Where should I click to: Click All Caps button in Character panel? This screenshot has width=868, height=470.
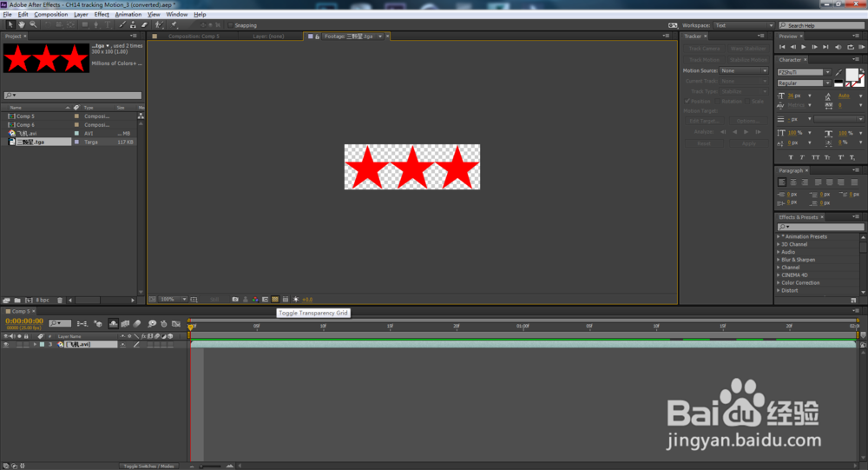[815, 157]
